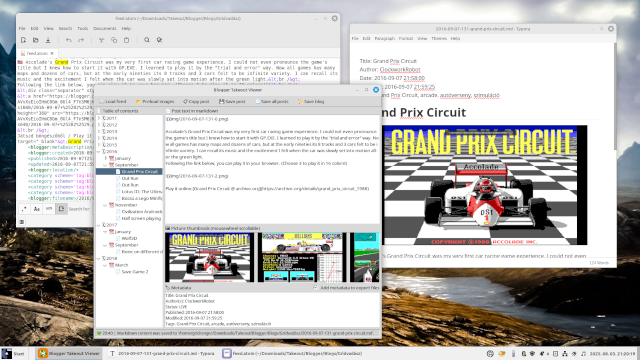Open the View menu in Typora
Image resolution: width=640 pixels, height=360 pixels.
click(x=422, y=38)
